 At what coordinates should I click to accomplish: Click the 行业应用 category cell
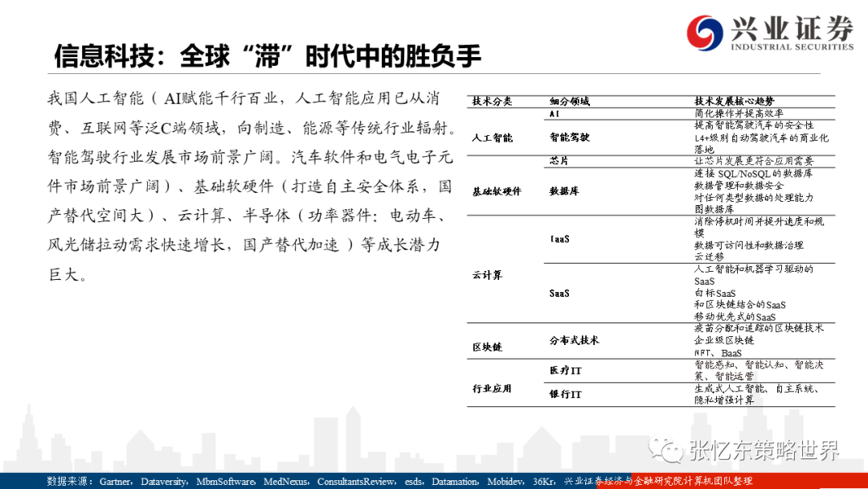(x=492, y=388)
